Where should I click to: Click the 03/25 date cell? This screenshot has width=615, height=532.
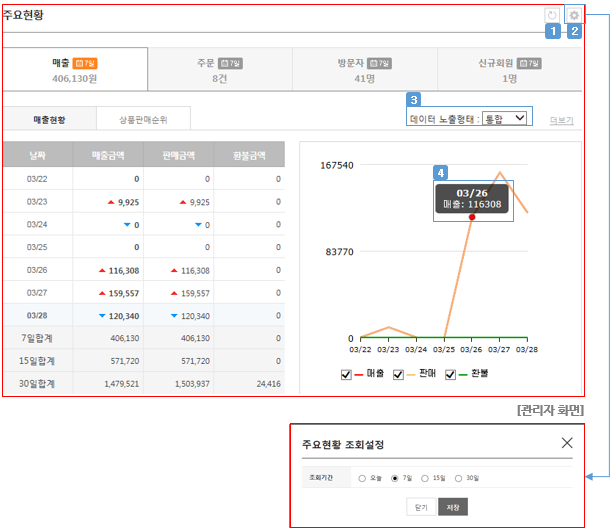[37, 247]
